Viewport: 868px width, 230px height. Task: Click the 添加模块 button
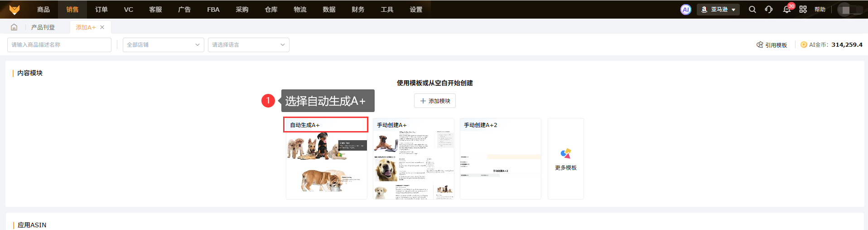[x=435, y=101]
